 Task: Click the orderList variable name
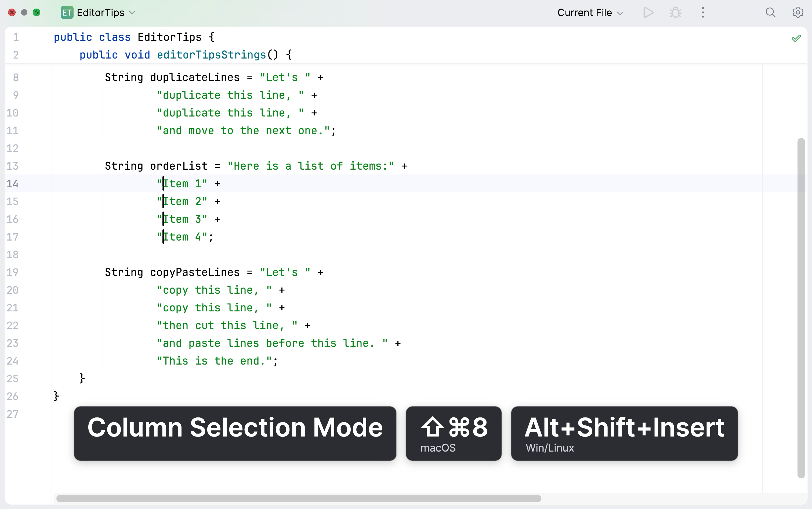coord(179,166)
